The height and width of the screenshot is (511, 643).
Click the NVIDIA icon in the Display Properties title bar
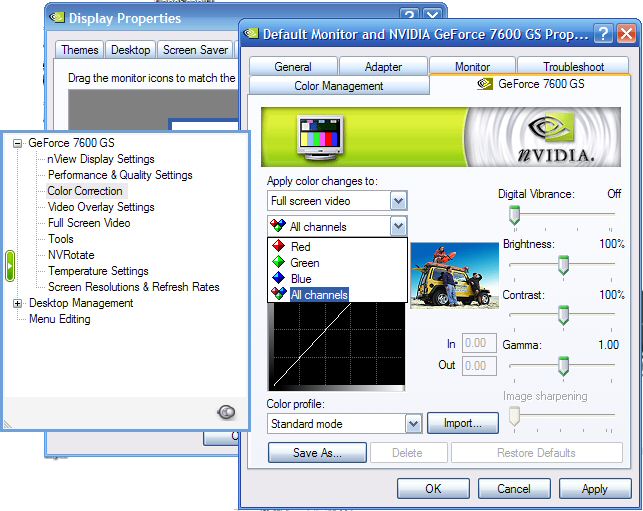57,17
